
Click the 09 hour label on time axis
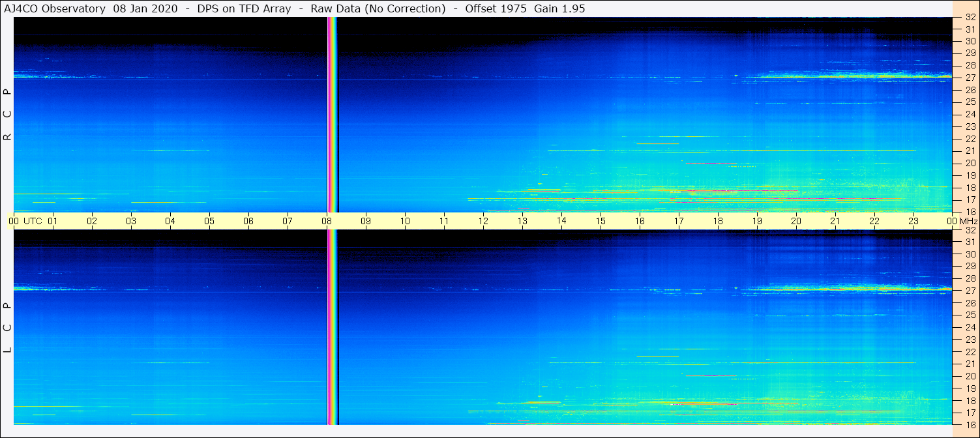tap(366, 221)
